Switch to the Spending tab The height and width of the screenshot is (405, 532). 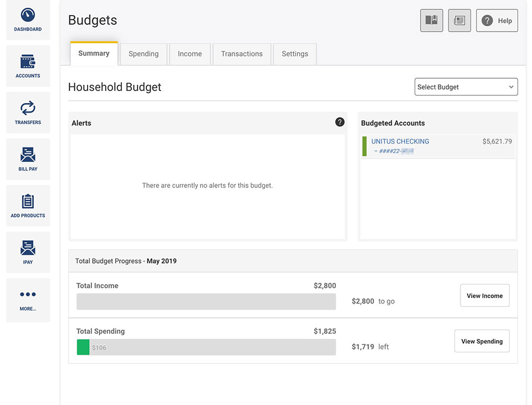click(x=144, y=54)
